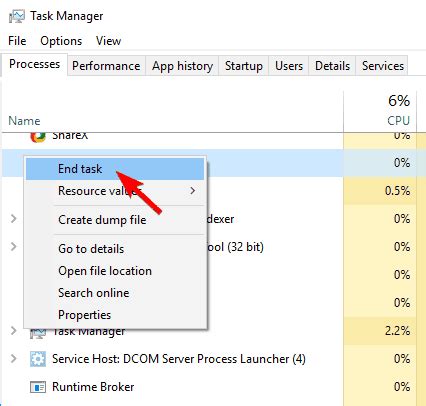Image resolution: width=426 pixels, height=406 pixels.
Task: Expand the '(32 bit)' process row
Action: pos(13,247)
